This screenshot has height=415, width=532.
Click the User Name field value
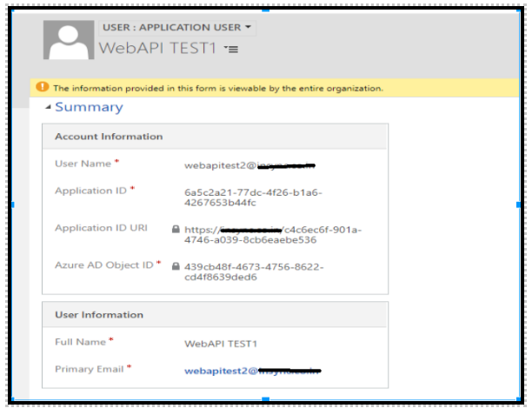(249, 165)
